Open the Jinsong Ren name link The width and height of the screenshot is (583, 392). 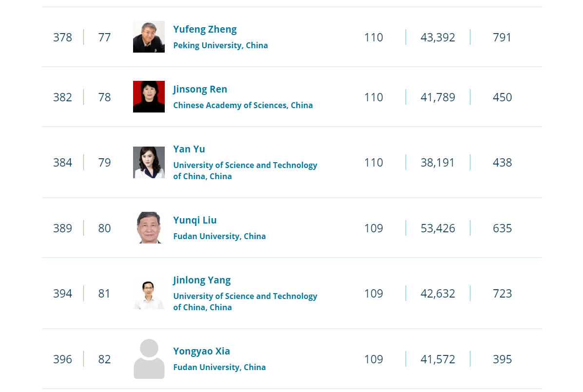click(200, 89)
